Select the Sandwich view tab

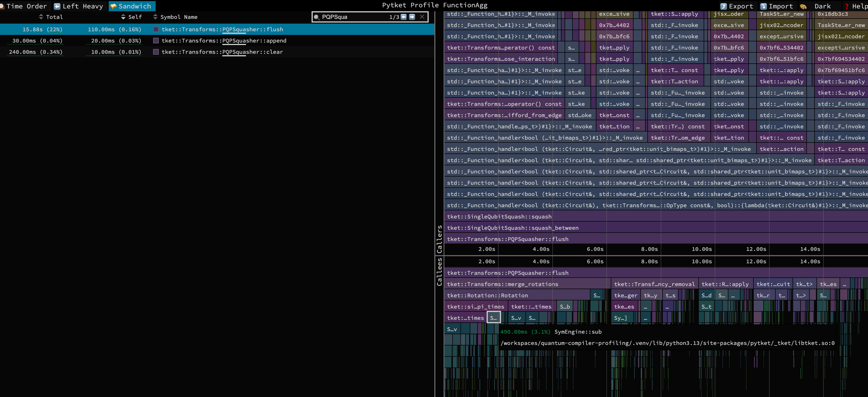coord(131,6)
